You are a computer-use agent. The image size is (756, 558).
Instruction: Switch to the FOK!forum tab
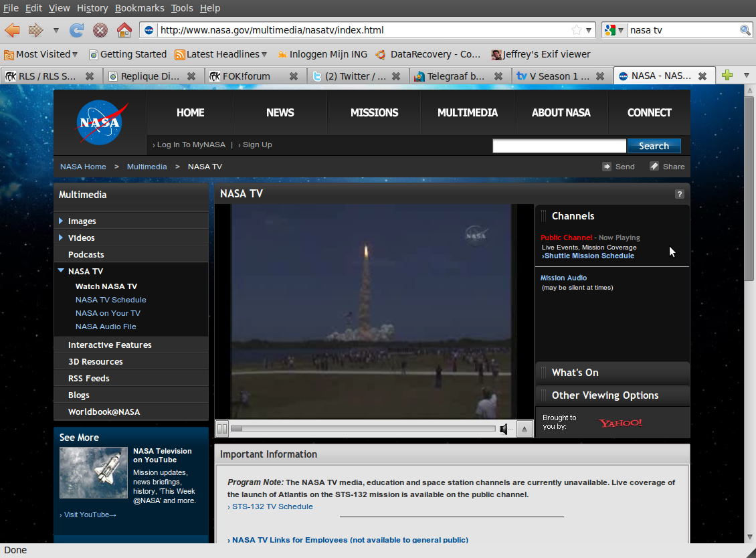[246, 76]
